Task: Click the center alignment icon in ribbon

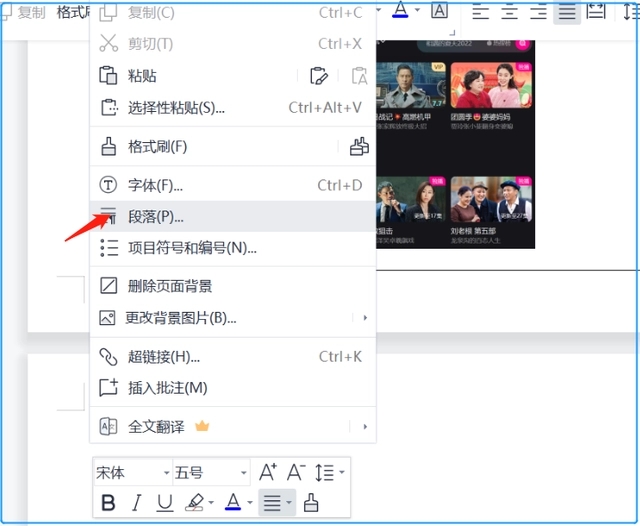Action: click(509, 11)
